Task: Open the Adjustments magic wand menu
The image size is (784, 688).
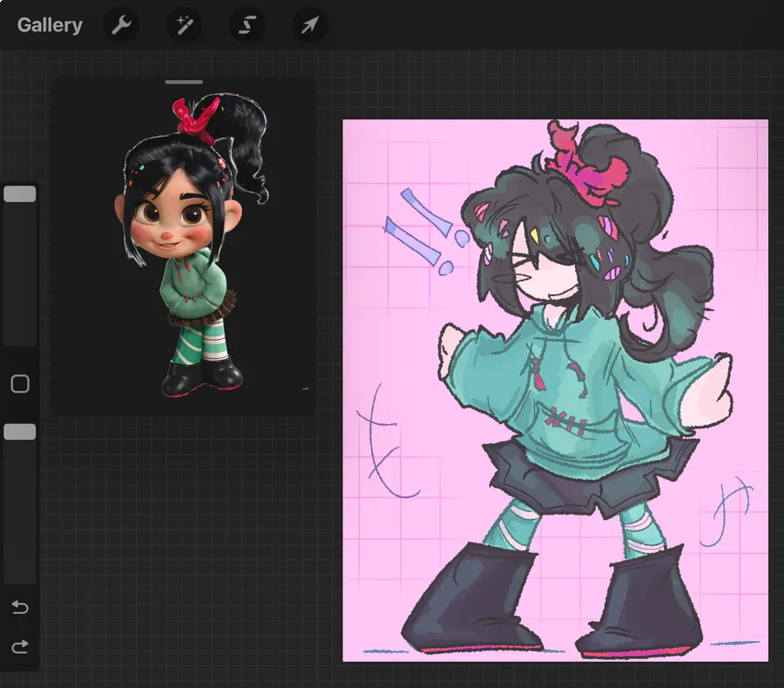Action: point(184,25)
